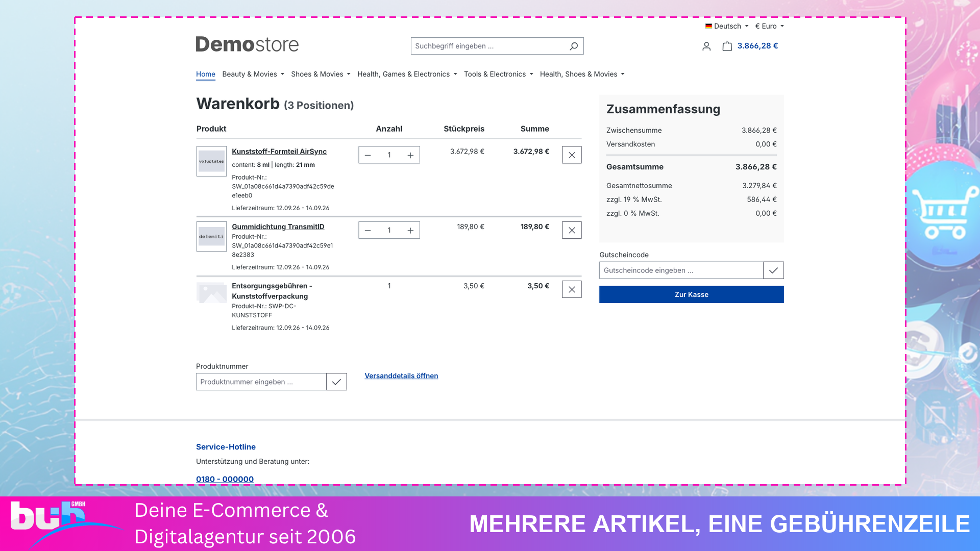The width and height of the screenshot is (980, 551).
Task: Focus the Gutscheincode input field
Action: tap(681, 270)
